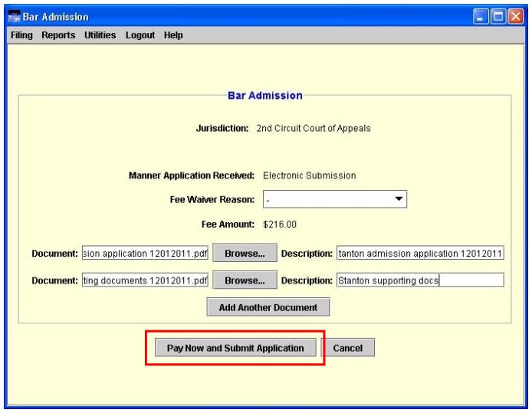Edit the Stanton supporting docs description
The width and height of the screenshot is (532, 413).
(x=420, y=280)
